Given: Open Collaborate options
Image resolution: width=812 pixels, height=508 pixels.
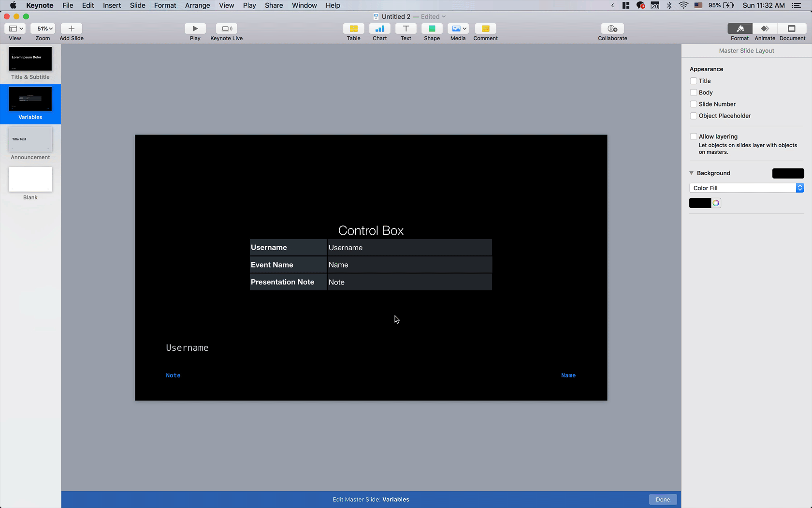Looking at the screenshot, I should (612, 29).
